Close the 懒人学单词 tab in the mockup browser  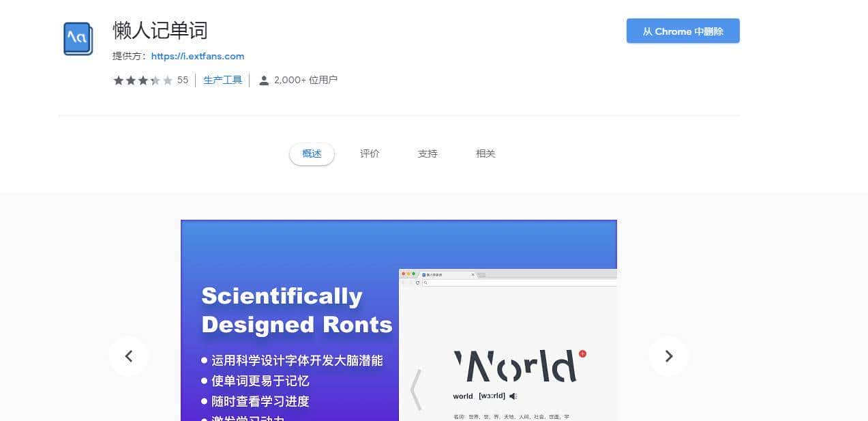(473, 274)
